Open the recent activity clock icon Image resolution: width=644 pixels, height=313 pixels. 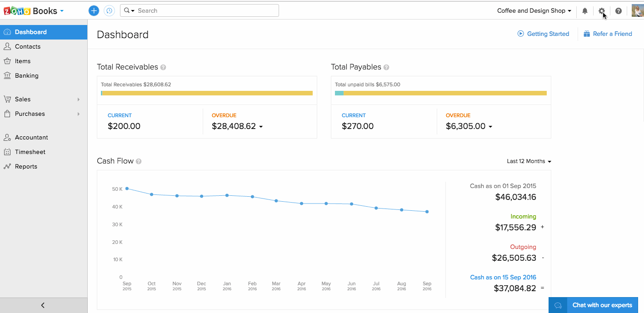[x=109, y=11]
